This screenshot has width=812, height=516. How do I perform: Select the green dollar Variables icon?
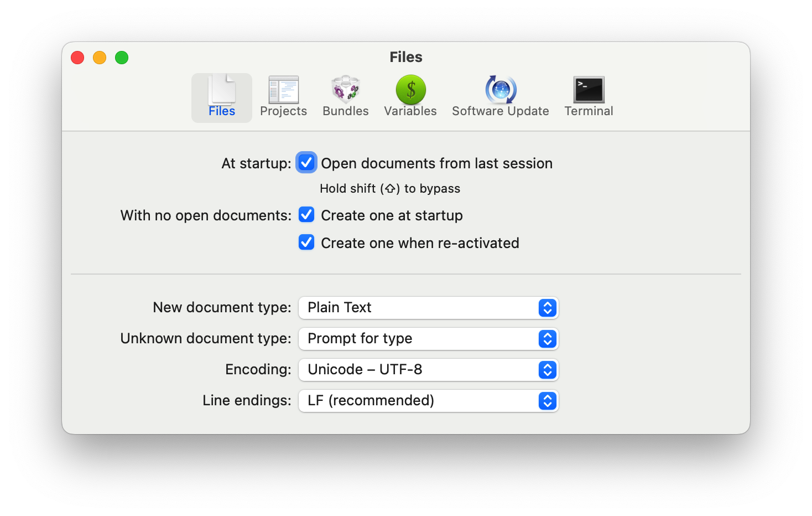[x=410, y=90]
